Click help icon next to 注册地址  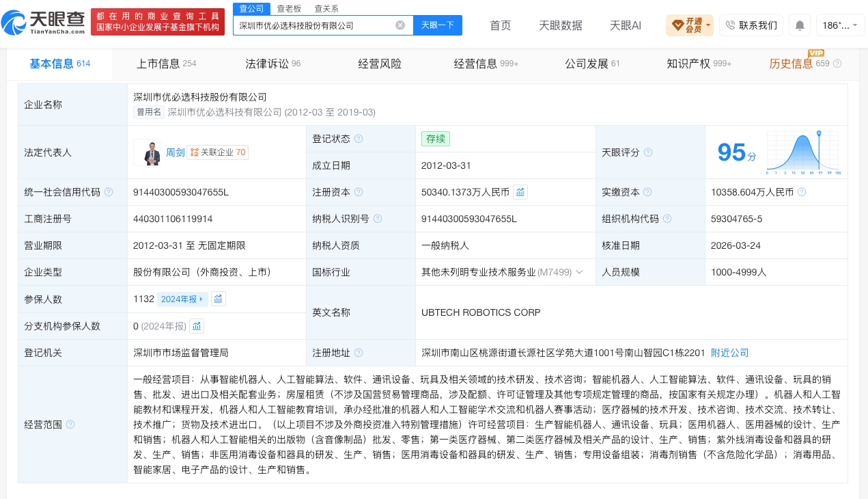point(359,353)
